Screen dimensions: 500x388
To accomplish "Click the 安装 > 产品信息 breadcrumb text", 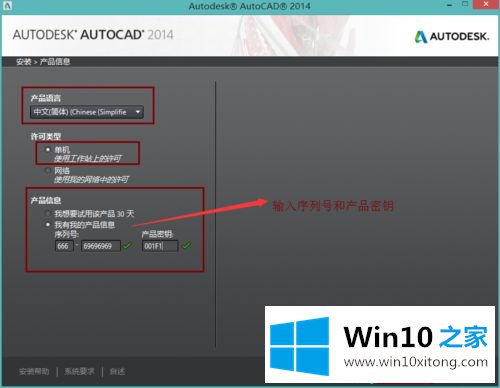I will click(x=43, y=62).
